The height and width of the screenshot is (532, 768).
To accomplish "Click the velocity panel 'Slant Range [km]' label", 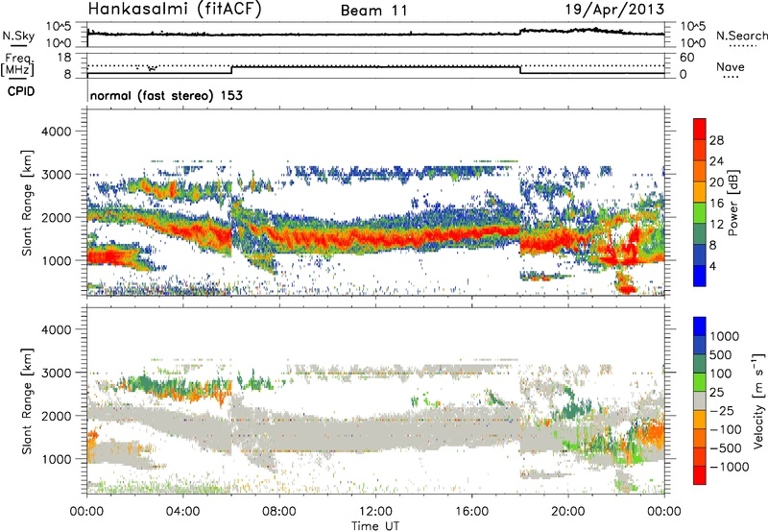I will pos(27,400).
